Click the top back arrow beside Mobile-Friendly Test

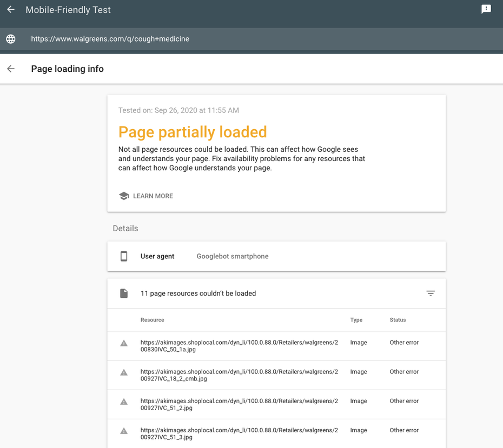(11, 10)
